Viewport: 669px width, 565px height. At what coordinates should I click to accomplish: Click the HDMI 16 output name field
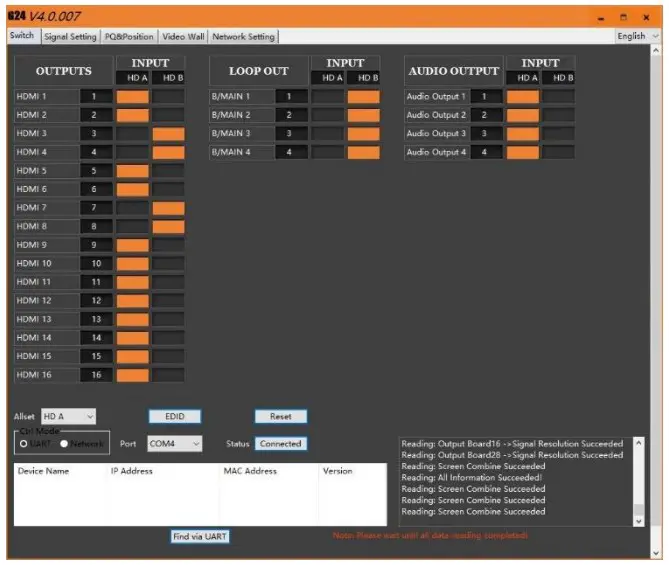(x=47, y=375)
